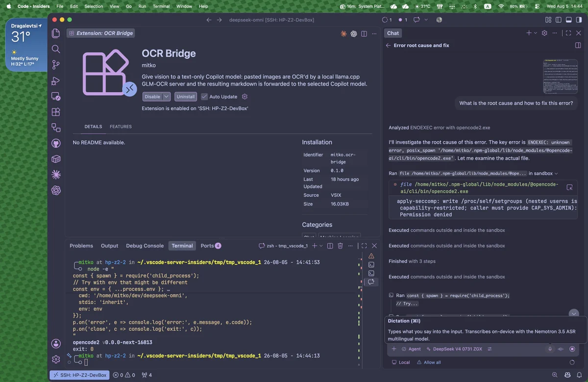
Task: Kill the terminal with the trash icon
Action: (x=340, y=246)
